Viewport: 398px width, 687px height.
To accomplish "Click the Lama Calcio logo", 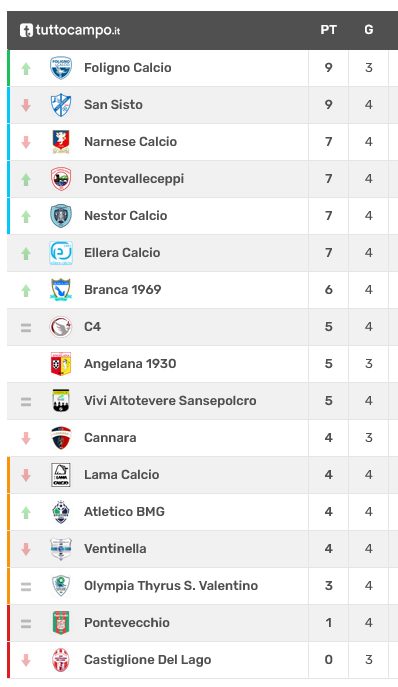I will [61, 475].
